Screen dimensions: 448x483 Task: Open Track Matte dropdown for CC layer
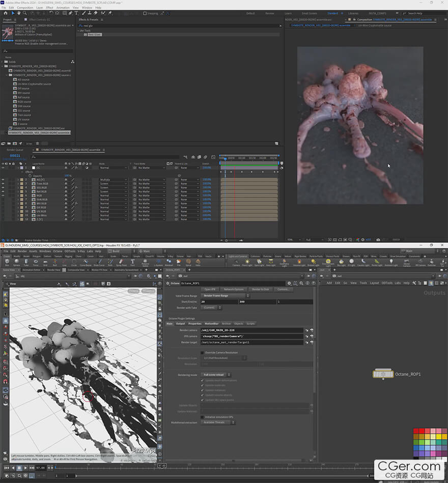point(151,168)
